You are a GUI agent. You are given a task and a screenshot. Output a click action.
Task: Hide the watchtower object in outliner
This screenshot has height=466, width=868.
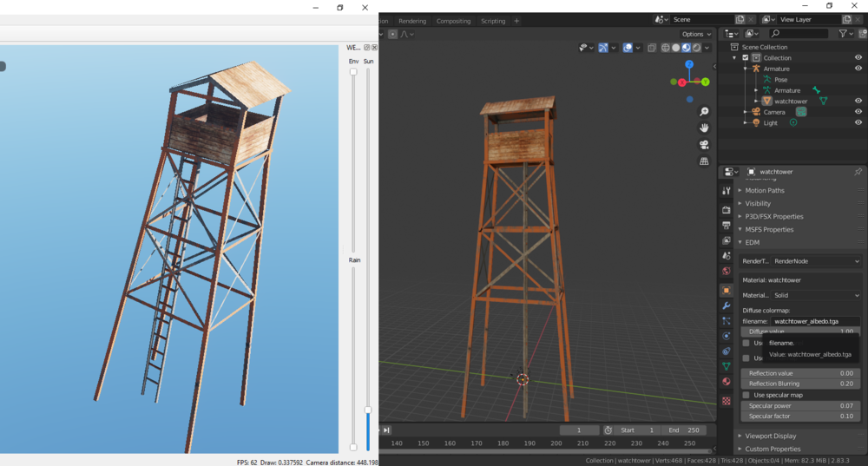click(858, 102)
